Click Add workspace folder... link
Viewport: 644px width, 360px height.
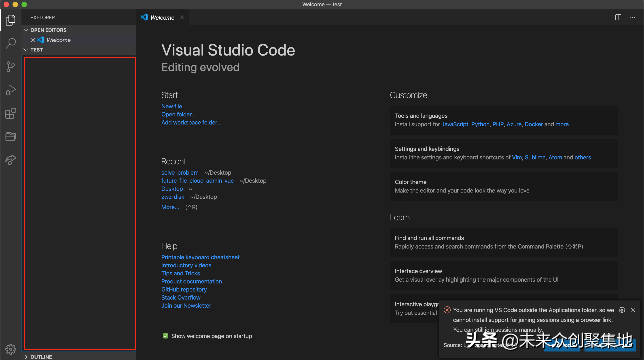pyautogui.click(x=191, y=122)
